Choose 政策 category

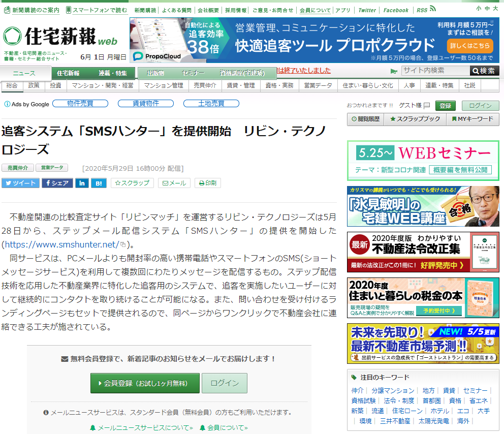(x=34, y=85)
